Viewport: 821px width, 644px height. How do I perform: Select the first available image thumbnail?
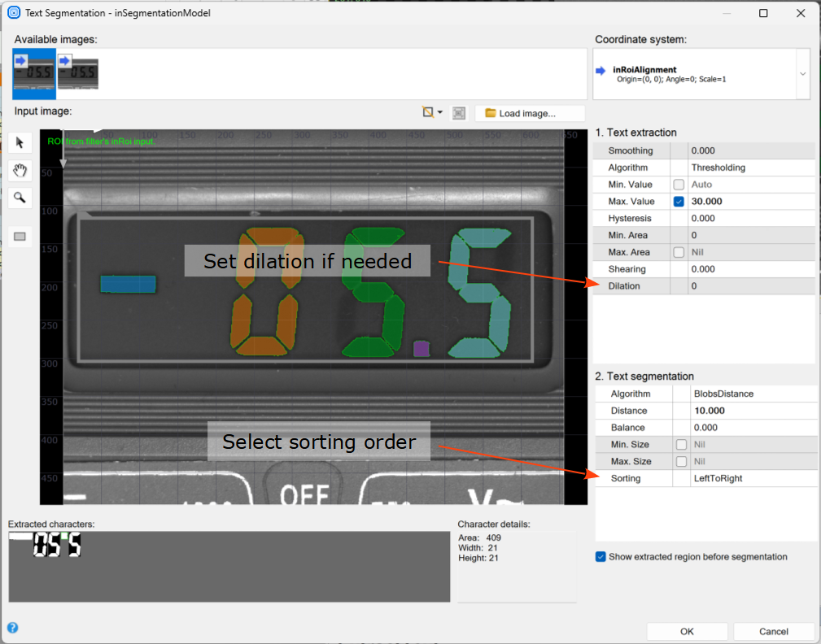pos(34,72)
